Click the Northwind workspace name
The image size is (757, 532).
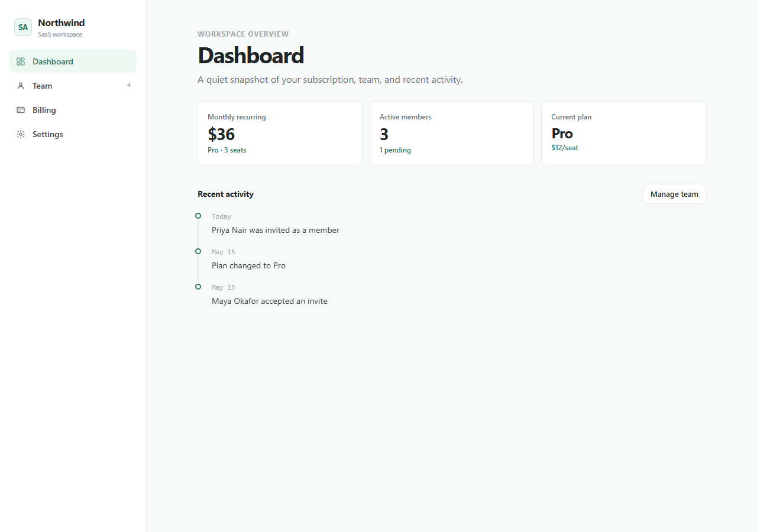coord(62,23)
